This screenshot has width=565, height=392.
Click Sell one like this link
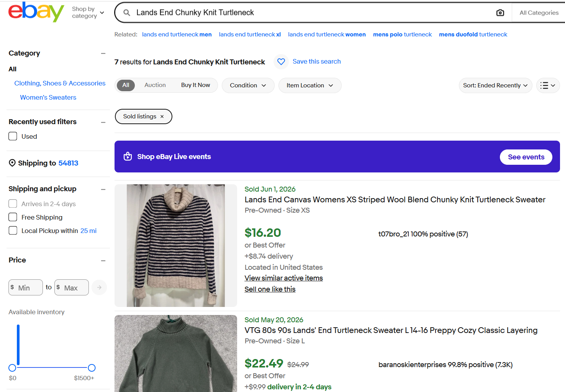pos(270,289)
